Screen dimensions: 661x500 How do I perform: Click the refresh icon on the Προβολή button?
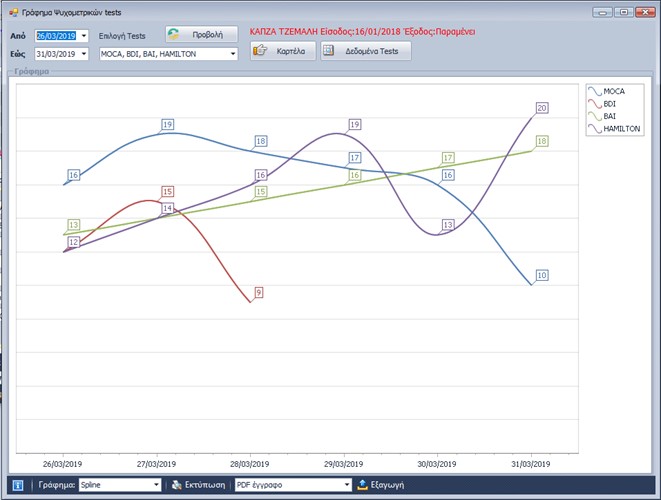pos(173,34)
